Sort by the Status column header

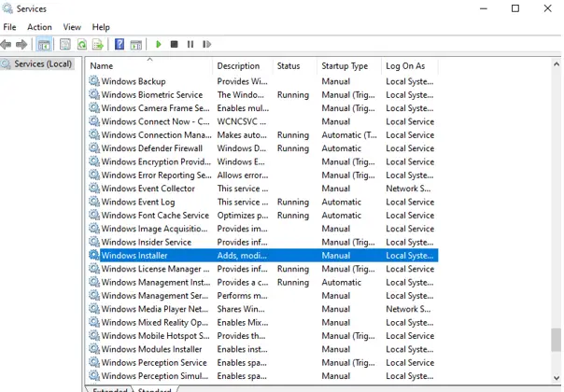(294, 66)
